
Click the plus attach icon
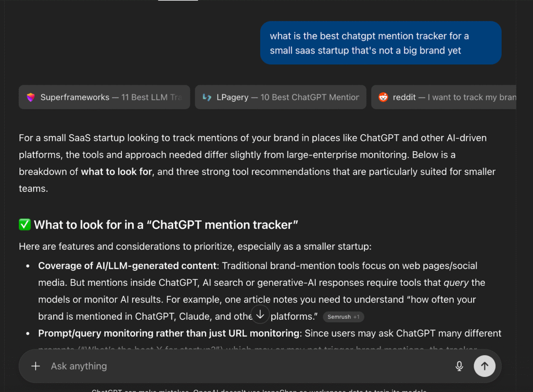tap(35, 366)
